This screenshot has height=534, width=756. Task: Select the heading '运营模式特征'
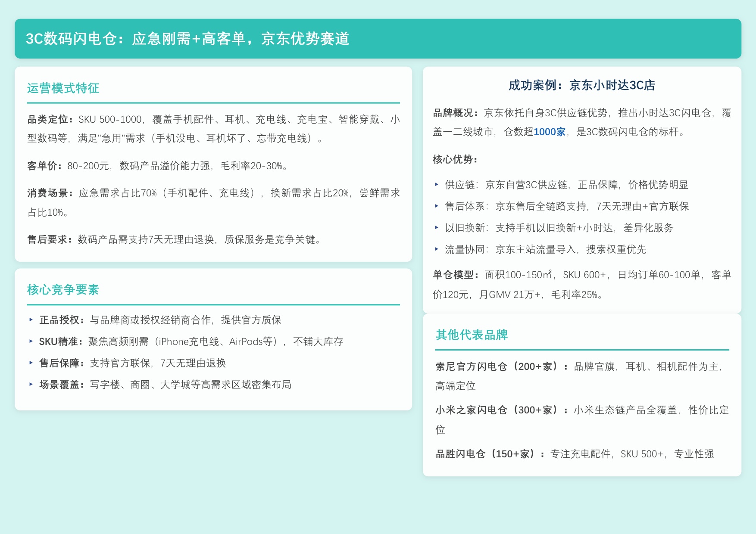point(63,88)
